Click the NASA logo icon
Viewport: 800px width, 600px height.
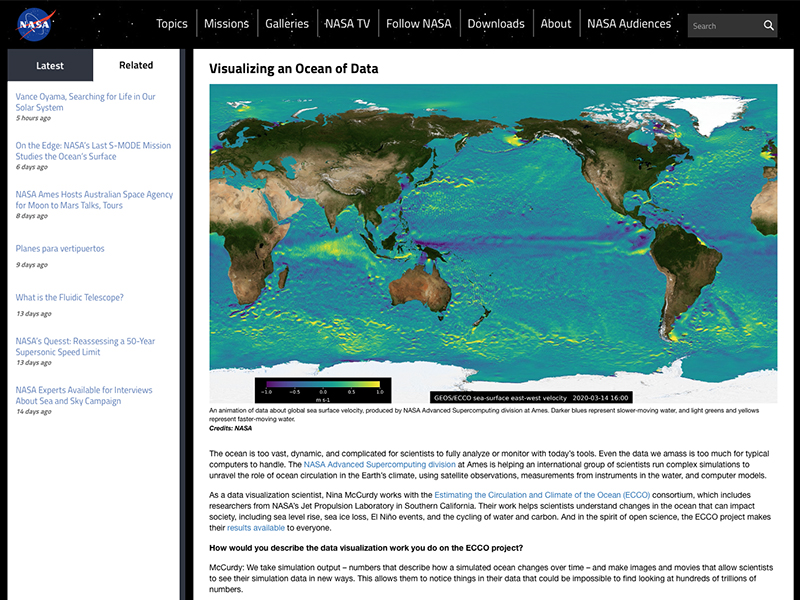click(x=37, y=23)
